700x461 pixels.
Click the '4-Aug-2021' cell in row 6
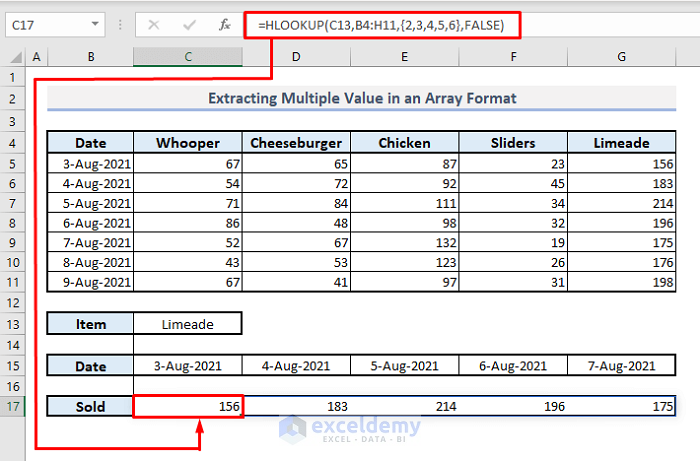[x=91, y=183]
